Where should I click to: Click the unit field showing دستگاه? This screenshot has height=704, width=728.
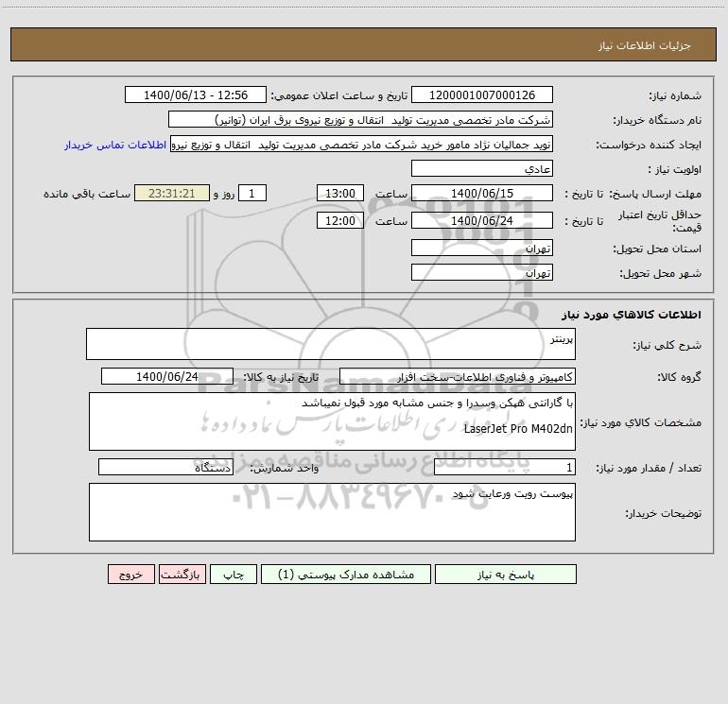(165, 468)
